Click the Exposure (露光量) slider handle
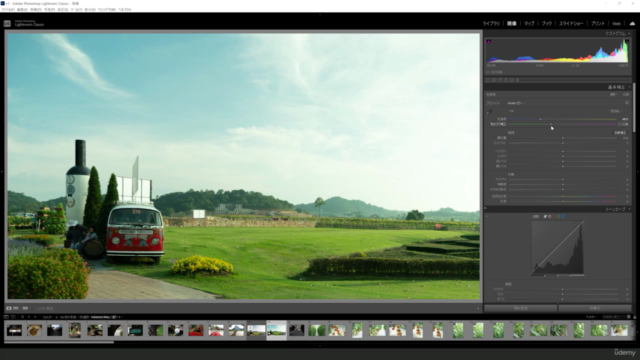The image size is (640, 360). (x=563, y=138)
